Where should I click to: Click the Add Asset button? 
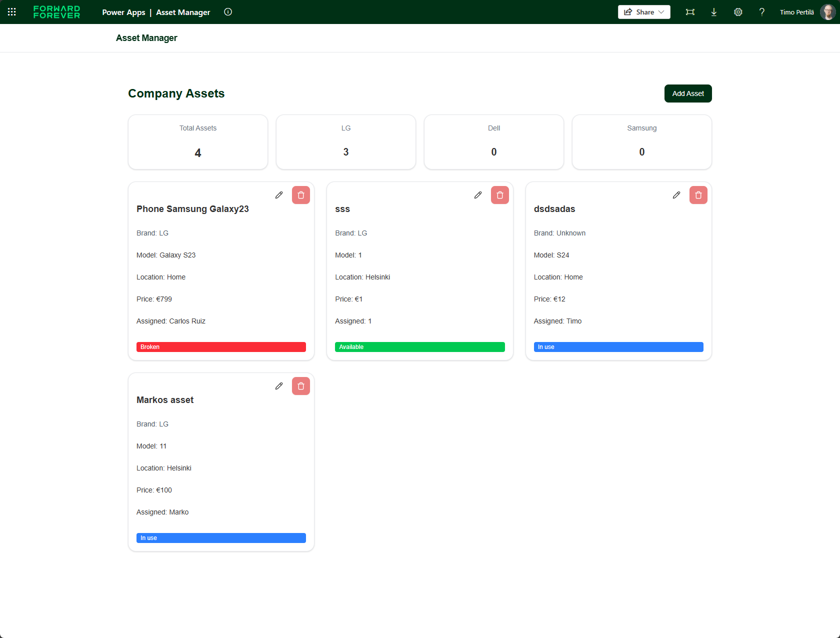tap(688, 93)
